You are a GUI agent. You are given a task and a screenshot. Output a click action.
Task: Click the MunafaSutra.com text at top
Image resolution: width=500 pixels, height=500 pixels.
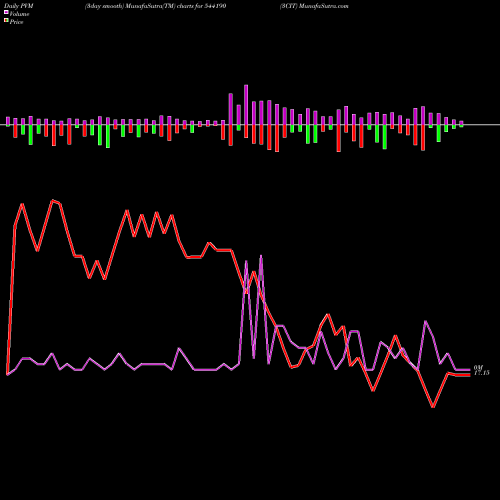324,6
